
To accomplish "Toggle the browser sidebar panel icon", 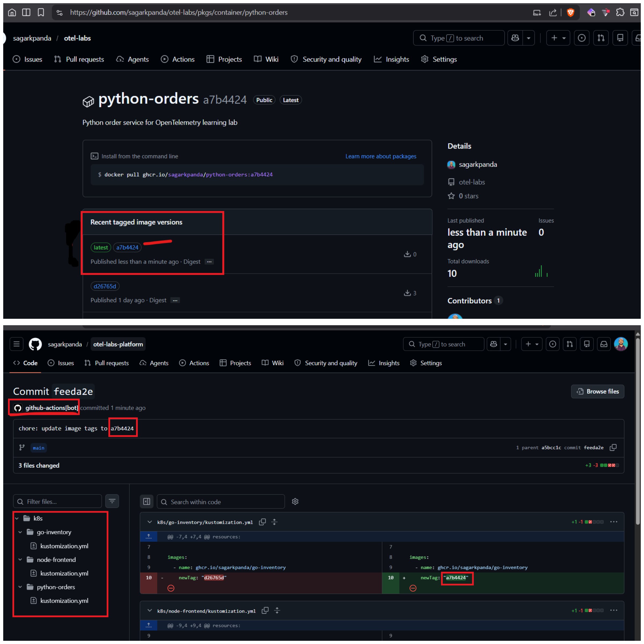I will (26, 13).
